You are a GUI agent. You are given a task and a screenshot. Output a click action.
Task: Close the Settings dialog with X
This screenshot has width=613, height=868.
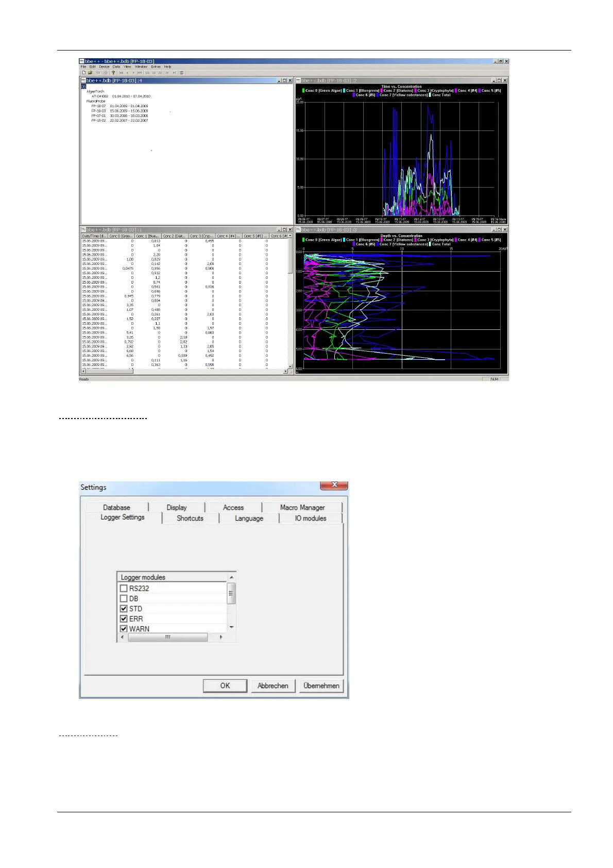click(334, 485)
